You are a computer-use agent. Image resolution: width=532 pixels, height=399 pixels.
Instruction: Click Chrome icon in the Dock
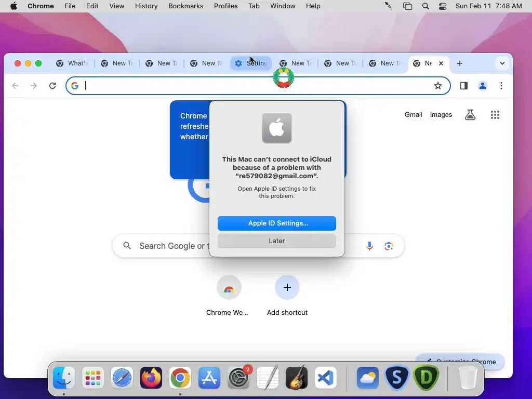coord(180,378)
